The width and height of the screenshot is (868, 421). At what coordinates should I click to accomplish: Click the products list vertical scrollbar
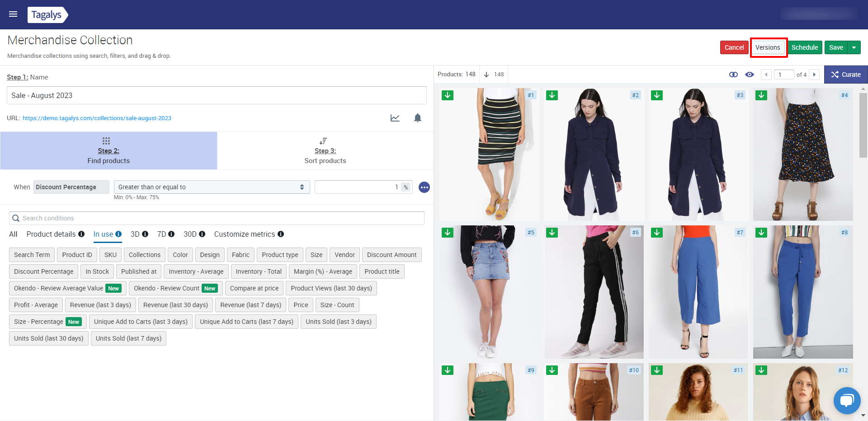[863, 125]
